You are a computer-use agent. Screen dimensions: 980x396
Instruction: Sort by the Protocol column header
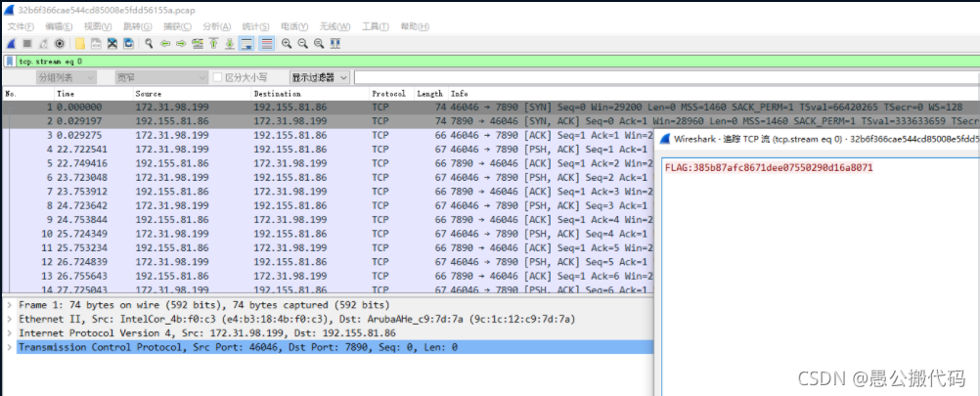coord(392,94)
